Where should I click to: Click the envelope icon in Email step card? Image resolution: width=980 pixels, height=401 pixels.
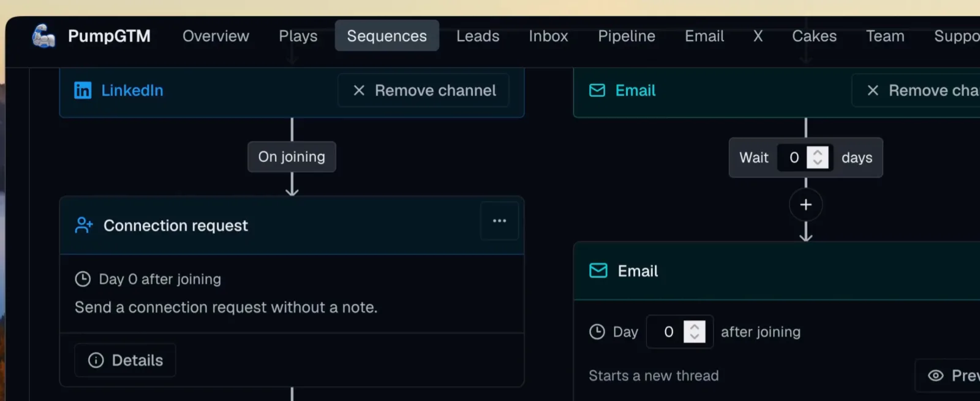598,271
